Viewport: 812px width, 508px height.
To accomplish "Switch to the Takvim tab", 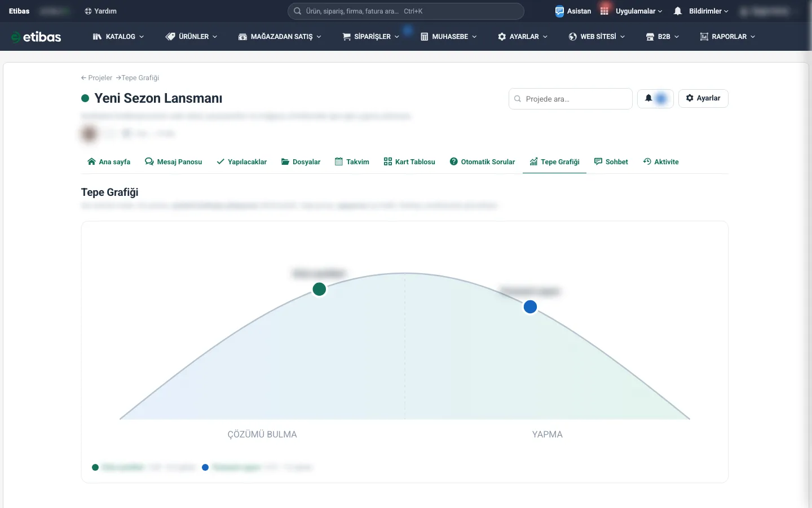I will pyautogui.click(x=352, y=162).
